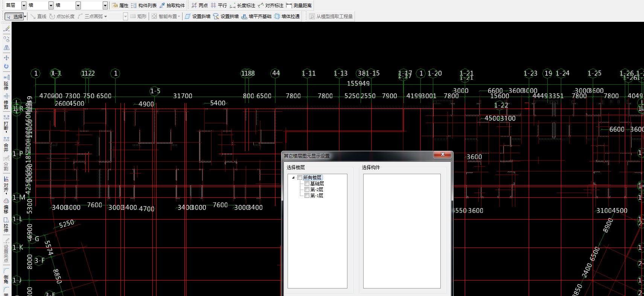Open the second 墙 component dropdown
Screen dimensions: 644x296
tap(78, 5)
